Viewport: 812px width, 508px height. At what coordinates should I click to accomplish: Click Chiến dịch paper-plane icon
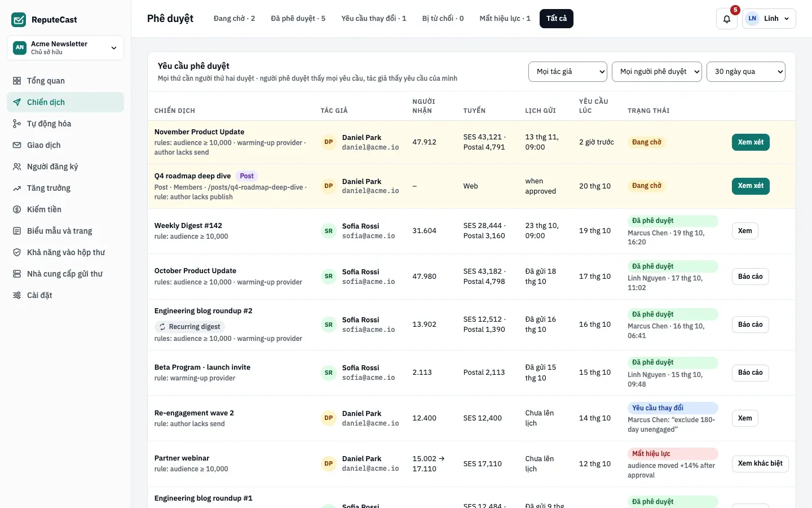pyautogui.click(x=17, y=102)
